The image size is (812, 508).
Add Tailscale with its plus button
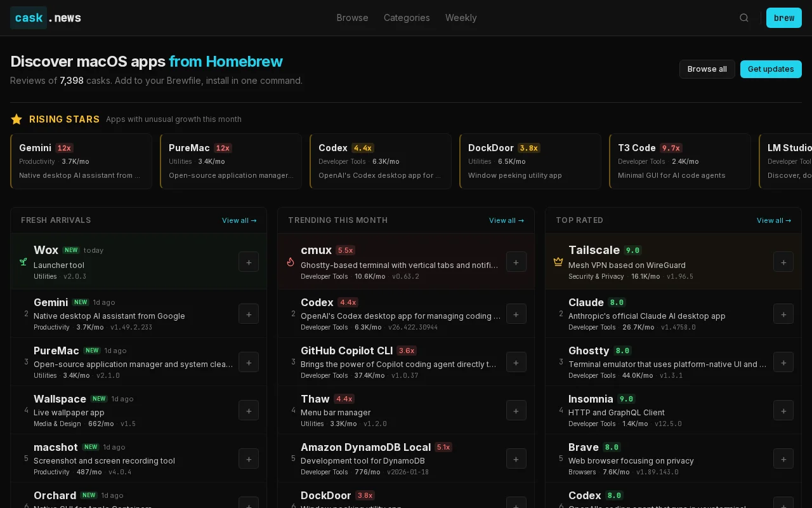click(783, 262)
